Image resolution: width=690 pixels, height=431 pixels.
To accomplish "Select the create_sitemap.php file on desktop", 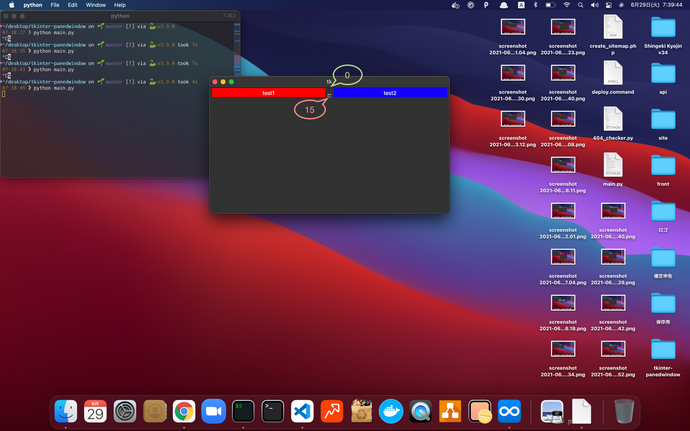I will pyautogui.click(x=613, y=35).
